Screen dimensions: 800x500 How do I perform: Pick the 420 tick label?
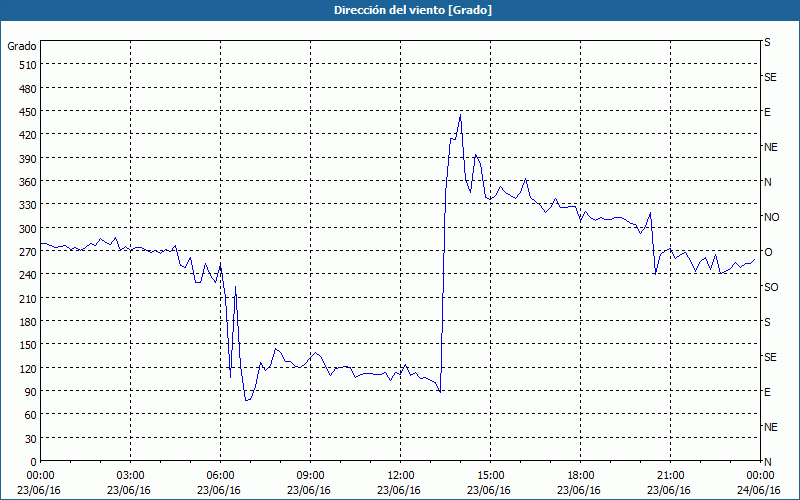28,135
